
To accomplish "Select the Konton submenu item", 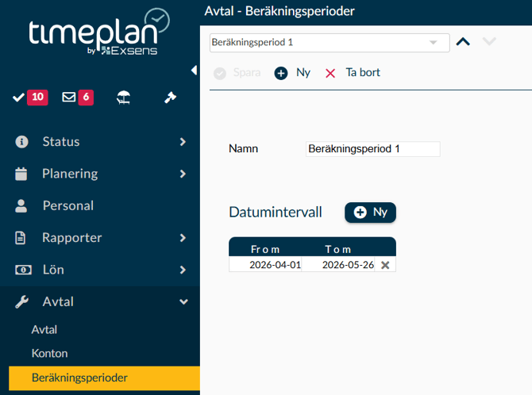I will pos(49,353).
